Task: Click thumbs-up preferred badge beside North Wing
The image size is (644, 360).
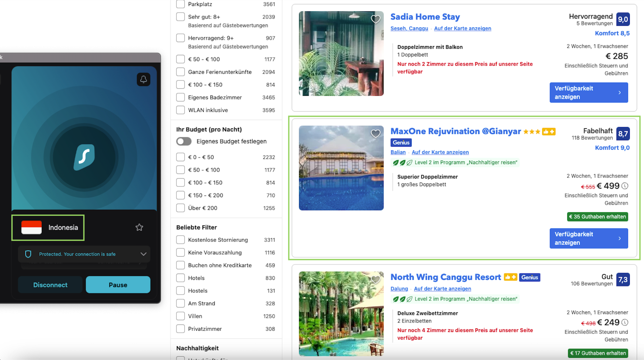Action: click(x=510, y=277)
